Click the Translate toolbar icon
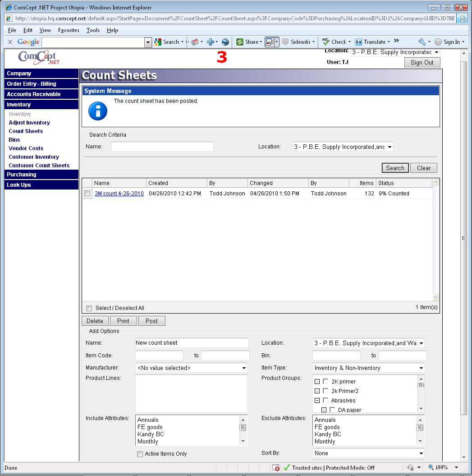 click(358, 42)
